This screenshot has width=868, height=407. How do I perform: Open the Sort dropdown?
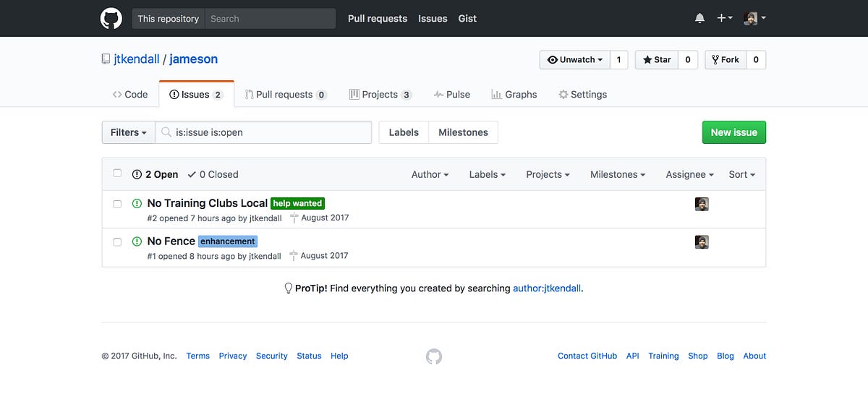741,174
